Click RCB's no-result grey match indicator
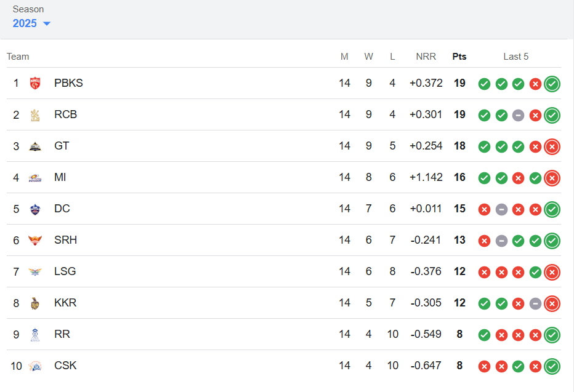 [x=518, y=115]
